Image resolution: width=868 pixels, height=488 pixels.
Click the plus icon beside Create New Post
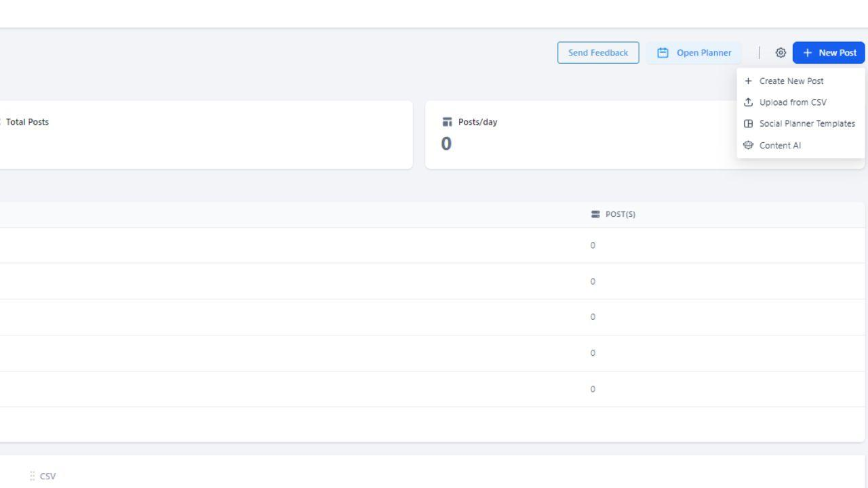coord(748,81)
